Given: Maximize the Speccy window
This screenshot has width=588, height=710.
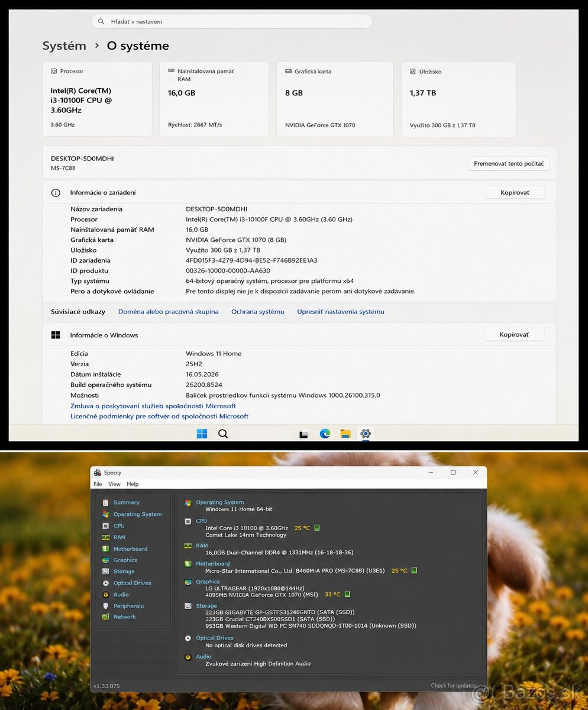Looking at the screenshot, I should [453, 472].
